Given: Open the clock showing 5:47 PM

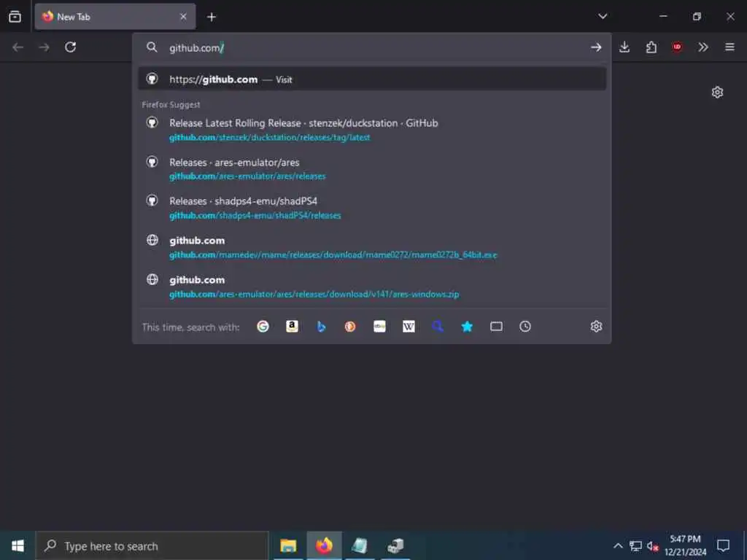Looking at the screenshot, I should (686, 545).
